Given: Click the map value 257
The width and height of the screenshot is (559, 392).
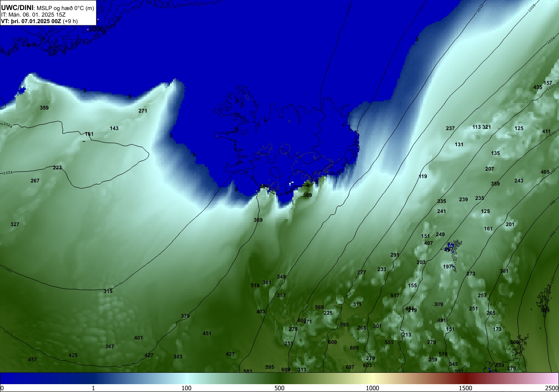Looking at the screenshot, I should point(482,296).
